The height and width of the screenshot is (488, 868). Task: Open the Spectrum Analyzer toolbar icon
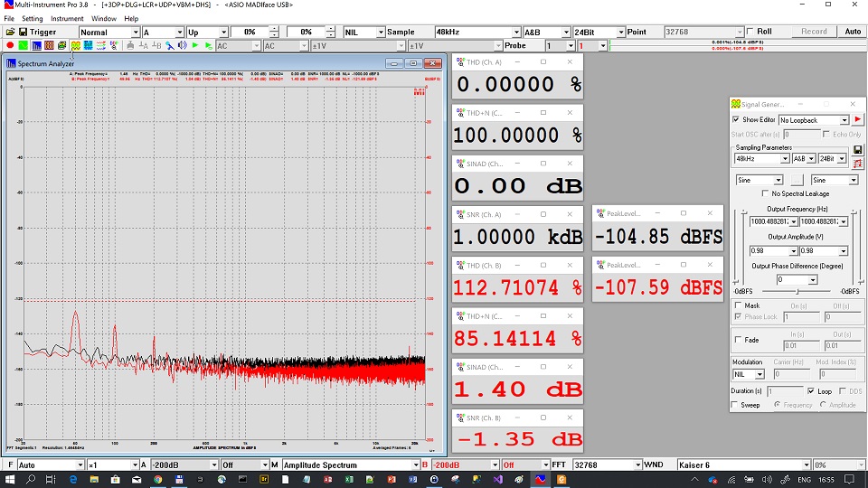tap(36, 45)
